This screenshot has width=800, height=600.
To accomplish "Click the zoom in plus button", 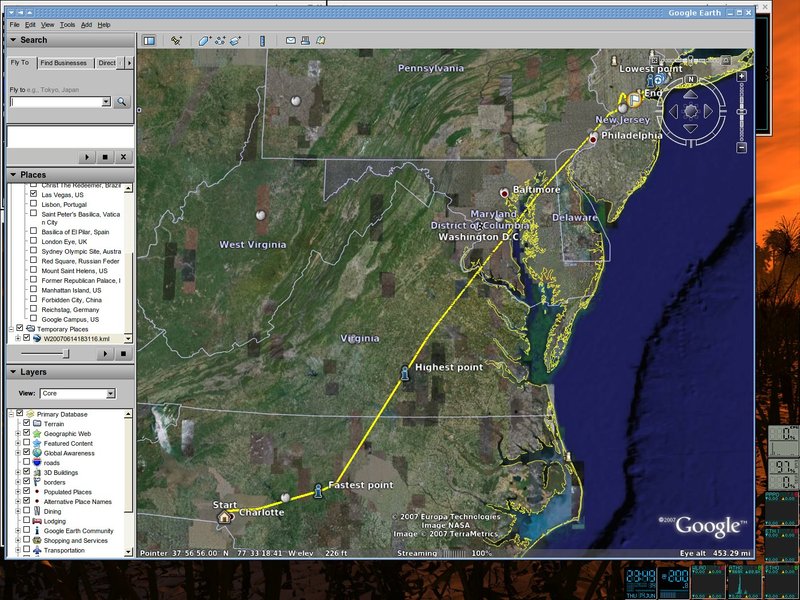I will pyautogui.click(x=742, y=77).
